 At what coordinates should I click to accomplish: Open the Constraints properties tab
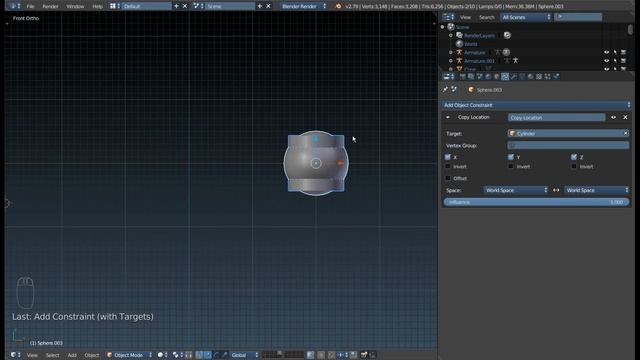pos(505,76)
